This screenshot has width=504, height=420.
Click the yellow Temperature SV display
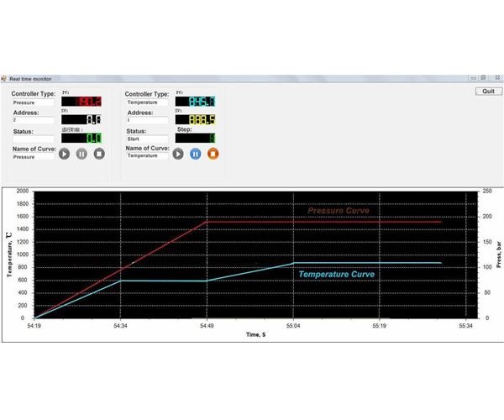click(195, 120)
